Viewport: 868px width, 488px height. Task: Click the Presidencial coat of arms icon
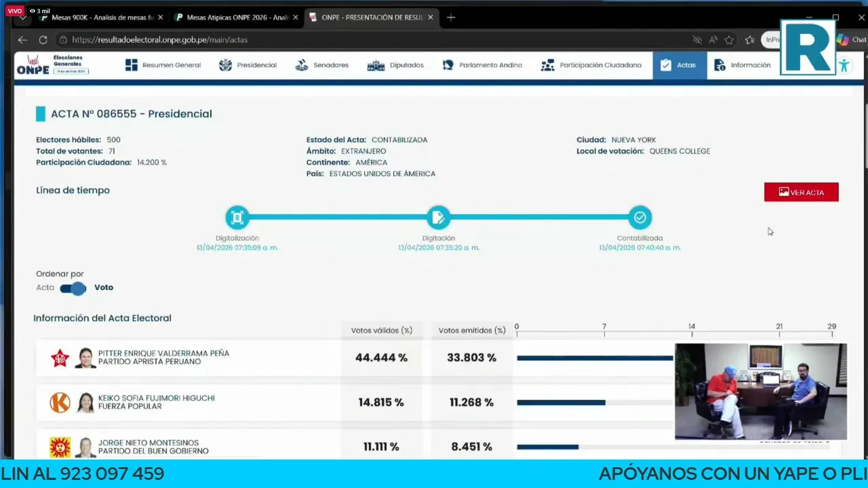tap(225, 65)
